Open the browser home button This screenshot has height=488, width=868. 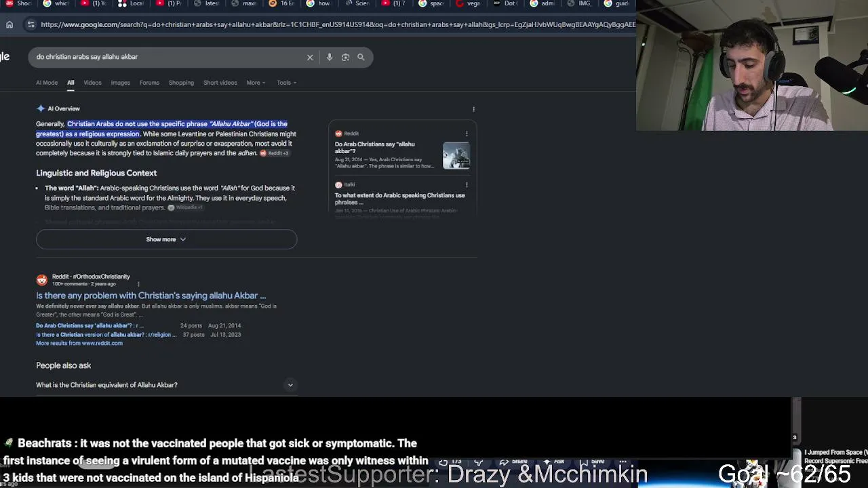[x=9, y=25]
